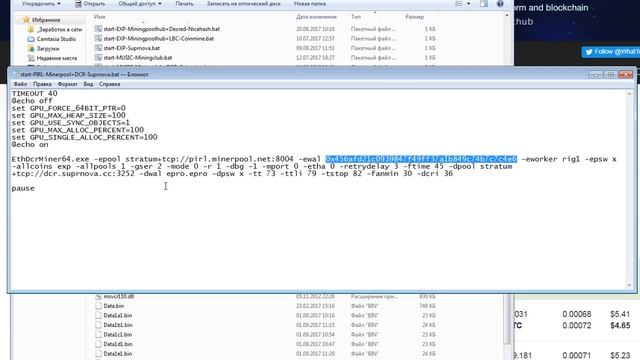Click Печать in Explorer toolbar
The width and height of the screenshot is (640, 360).
tap(184, 4)
